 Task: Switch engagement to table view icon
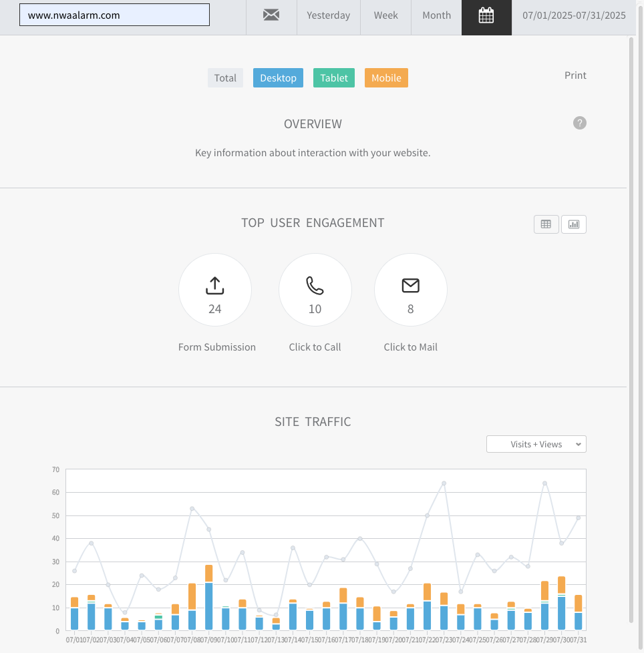546,224
